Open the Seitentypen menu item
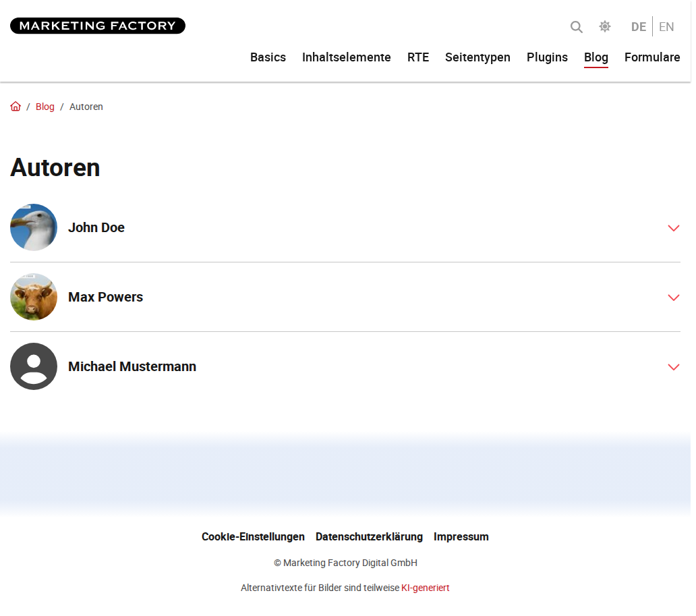 click(477, 57)
